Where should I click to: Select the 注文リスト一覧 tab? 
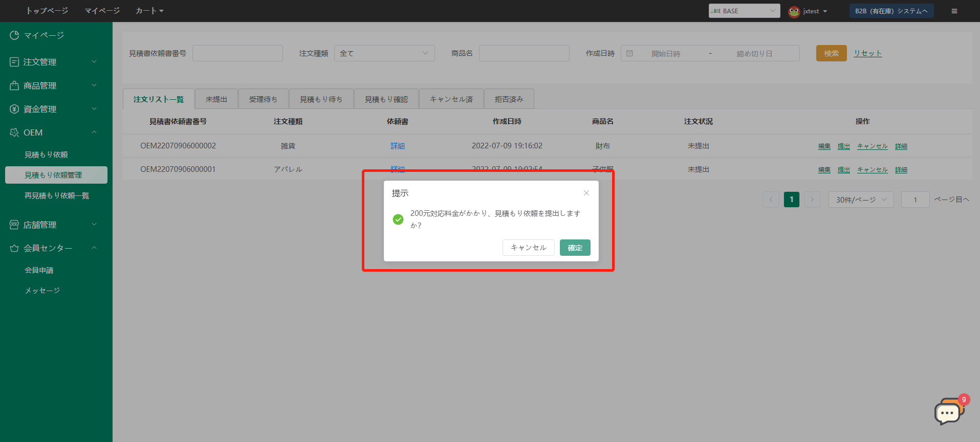(159, 99)
